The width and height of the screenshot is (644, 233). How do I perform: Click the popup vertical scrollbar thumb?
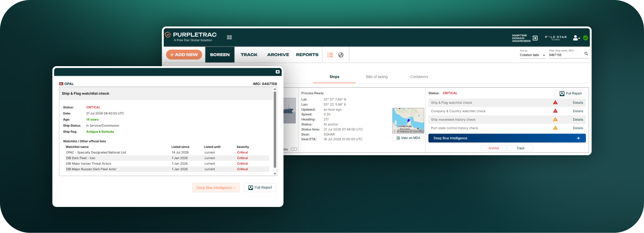click(x=275, y=130)
